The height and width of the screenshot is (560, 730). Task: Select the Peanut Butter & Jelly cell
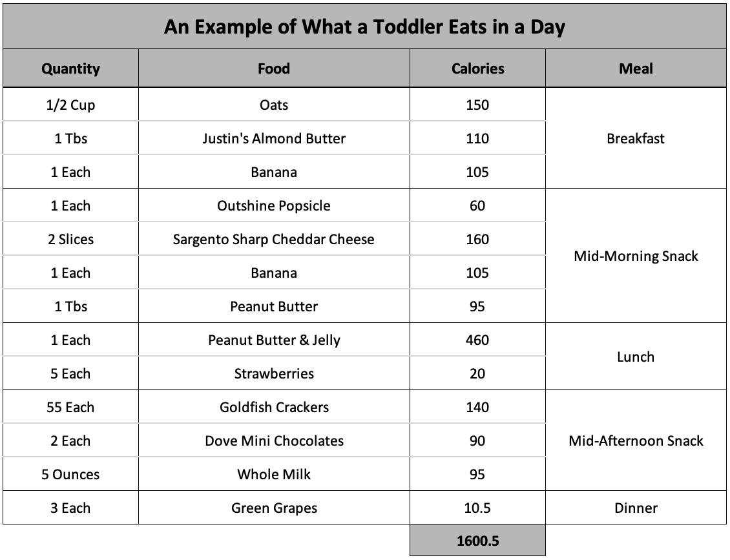(274, 340)
